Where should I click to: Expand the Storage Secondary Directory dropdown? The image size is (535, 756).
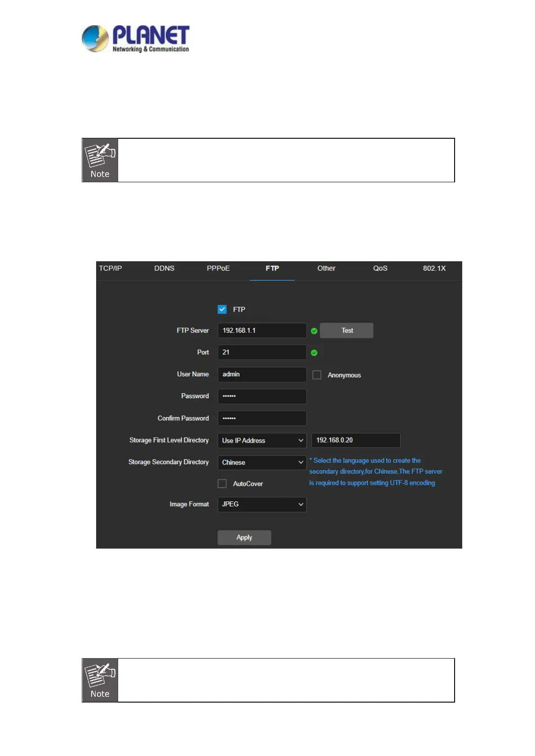point(262,462)
